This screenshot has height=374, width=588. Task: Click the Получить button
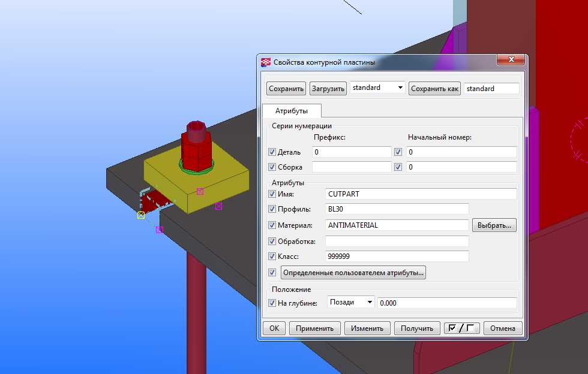click(x=417, y=328)
